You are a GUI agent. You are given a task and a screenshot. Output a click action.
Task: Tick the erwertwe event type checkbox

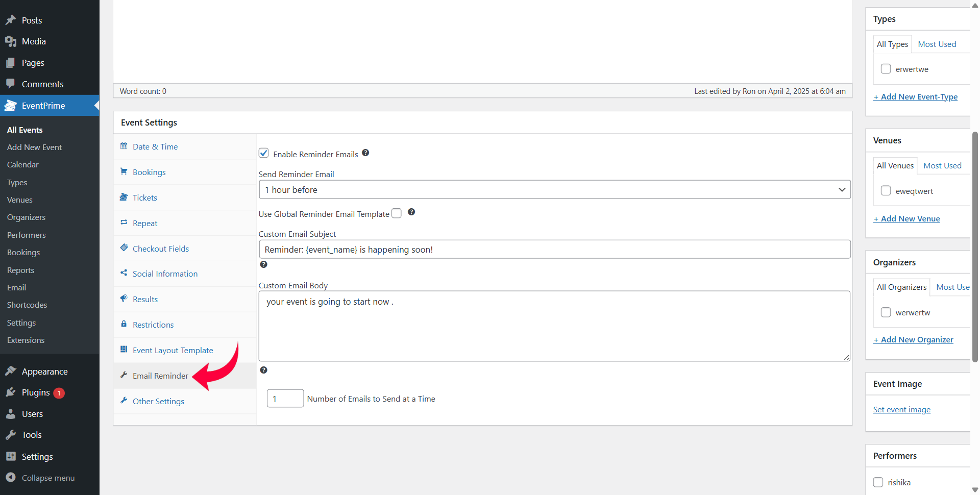[886, 69]
